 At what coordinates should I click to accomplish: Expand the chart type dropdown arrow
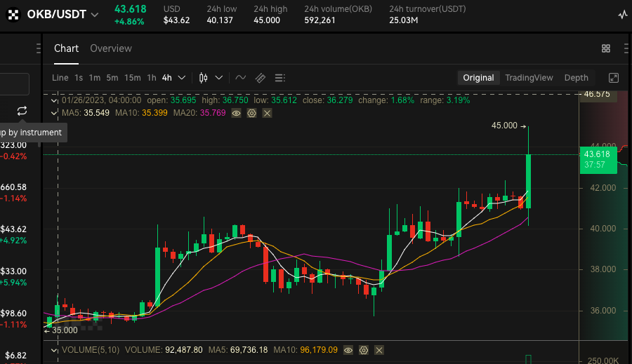[219, 78]
